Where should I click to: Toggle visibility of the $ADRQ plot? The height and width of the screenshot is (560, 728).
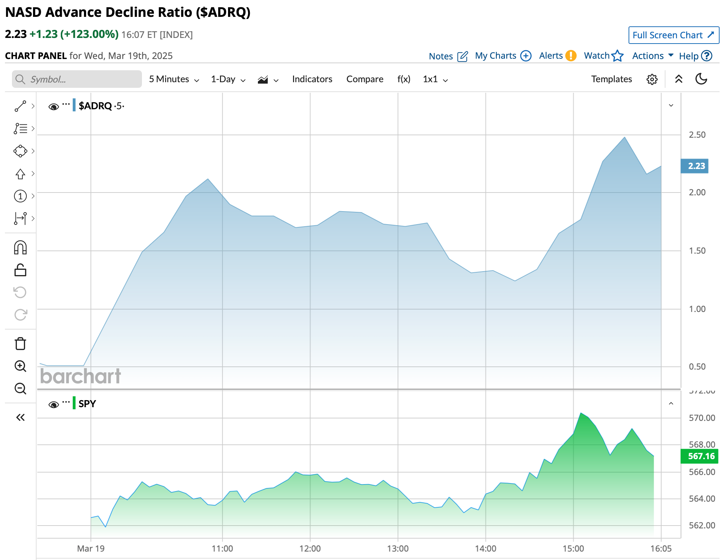pyautogui.click(x=53, y=106)
